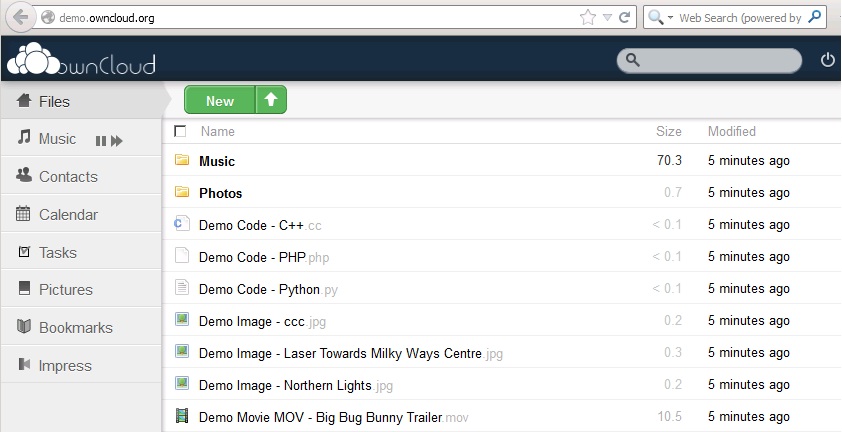Reload the page with refresh icon
This screenshot has width=842, height=432.
pos(624,18)
